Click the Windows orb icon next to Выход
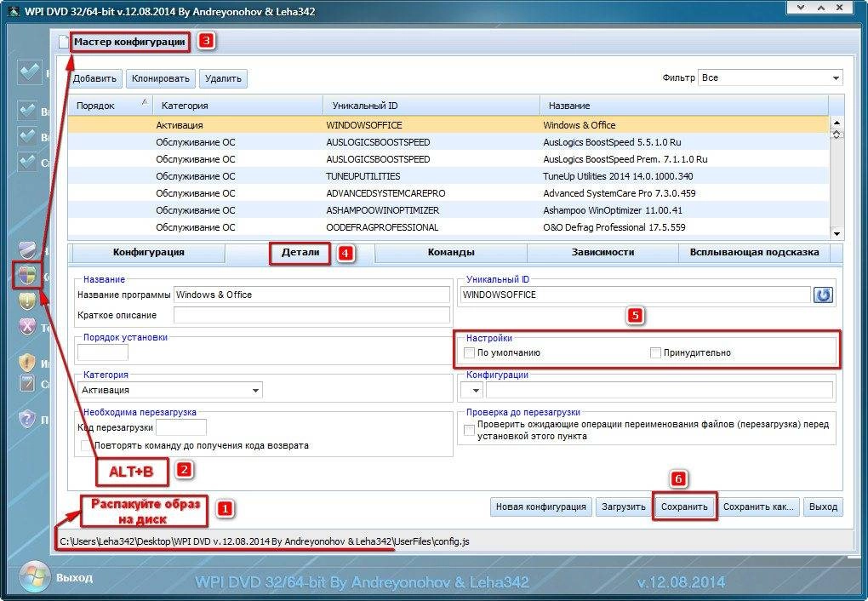Screen dimensions: 868x601 click(34, 577)
